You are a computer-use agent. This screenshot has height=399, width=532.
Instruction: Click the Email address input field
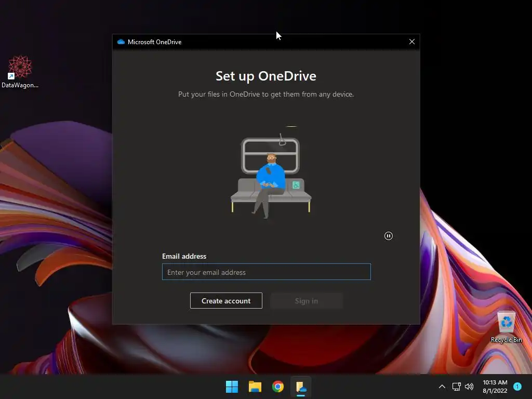(x=267, y=272)
